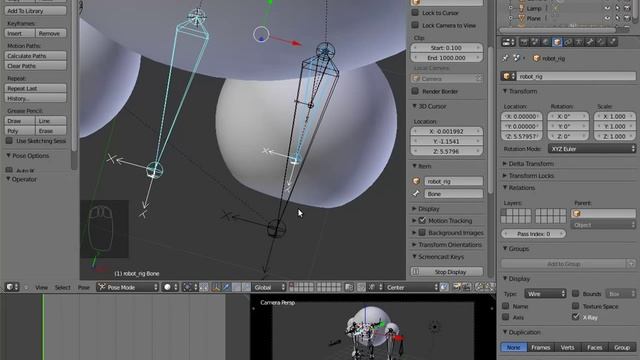Click the Lamp object icon in outliner
640x360 pixels.
point(522,8)
